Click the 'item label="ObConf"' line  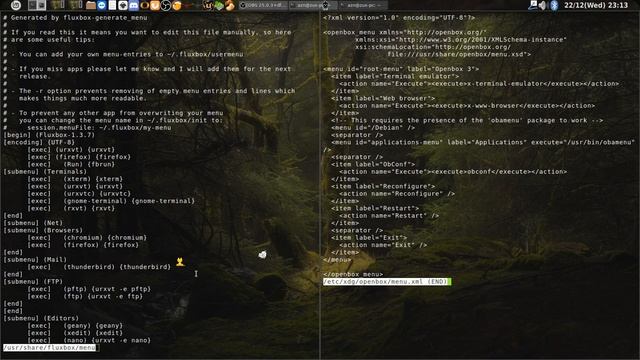point(373,164)
